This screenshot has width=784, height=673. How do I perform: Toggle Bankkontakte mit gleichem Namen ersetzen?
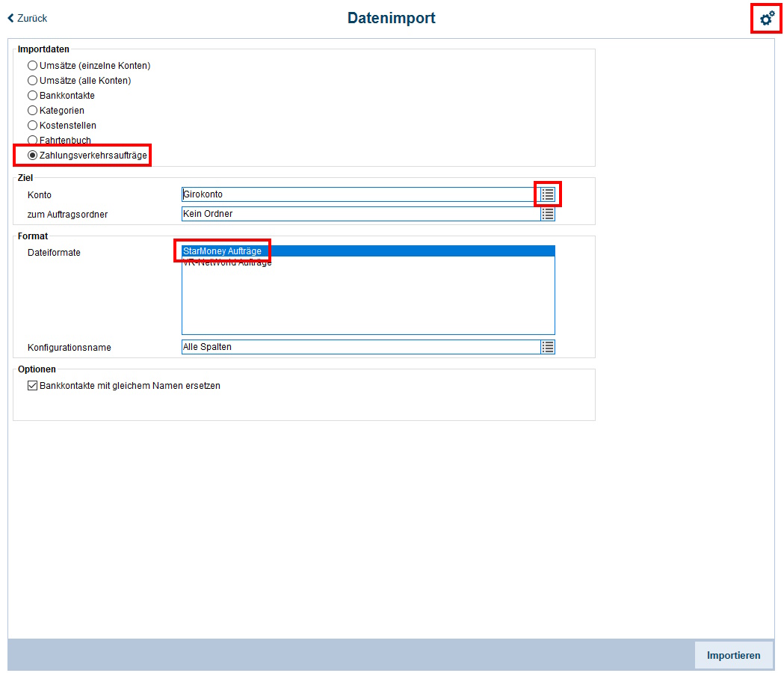(x=32, y=387)
